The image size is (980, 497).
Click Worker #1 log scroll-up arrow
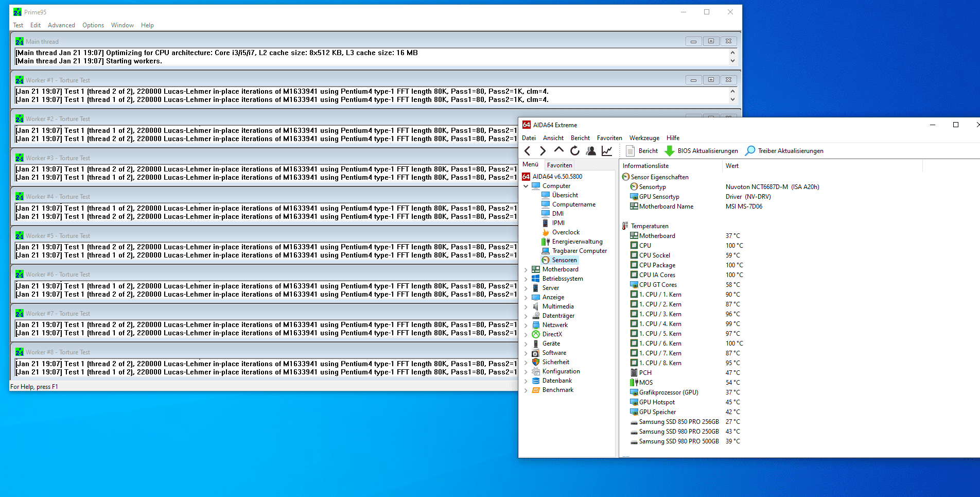732,91
